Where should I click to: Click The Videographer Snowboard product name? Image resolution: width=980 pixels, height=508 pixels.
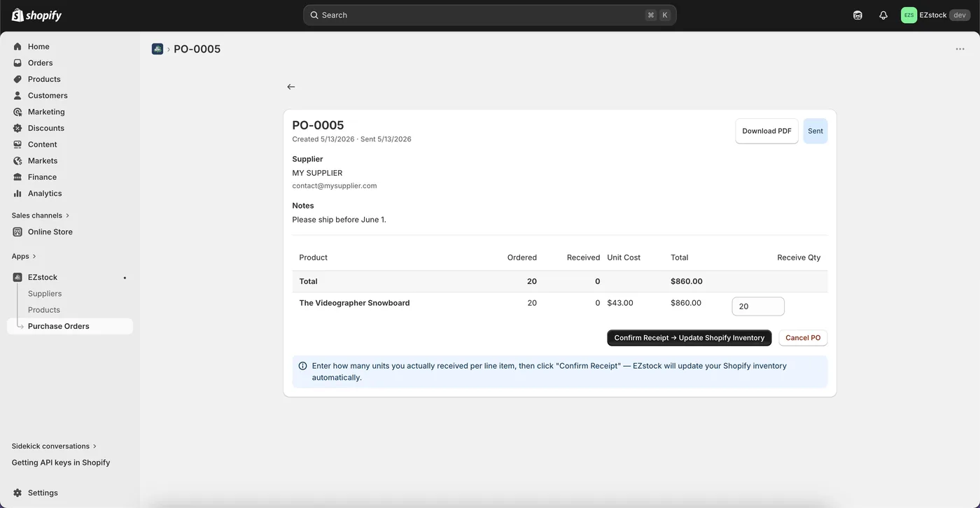pyautogui.click(x=354, y=303)
